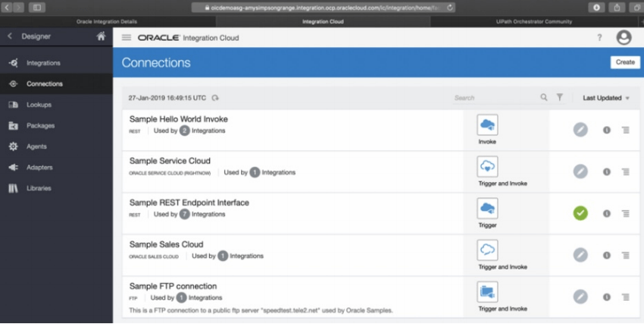Viewport: 644px width, 324px height.
Task: Click the search magnifier icon
Action: click(544, 98)
